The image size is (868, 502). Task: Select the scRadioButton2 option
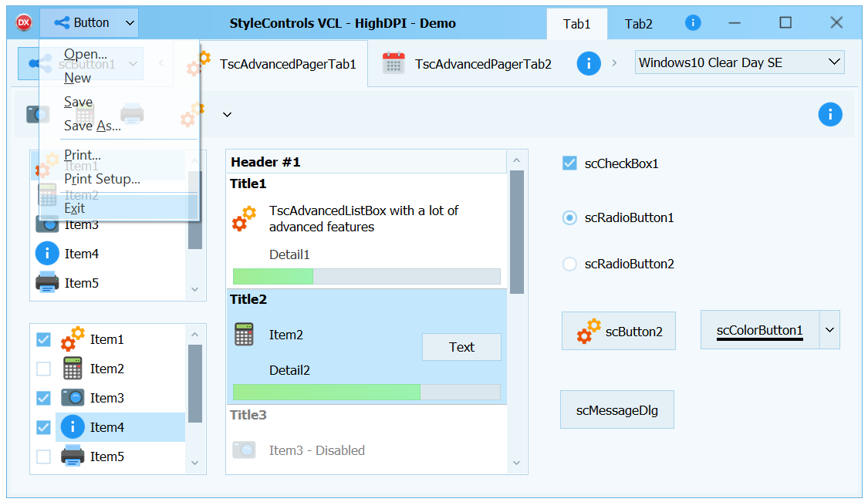[569, 264]
